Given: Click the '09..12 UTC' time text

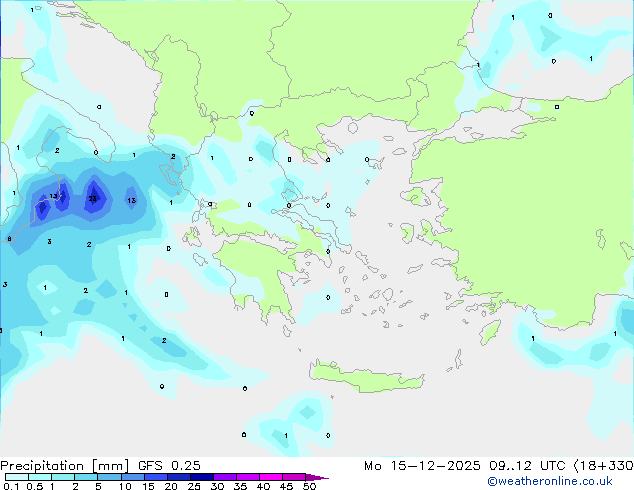Looking at the screenshot, I should [527, 466].
